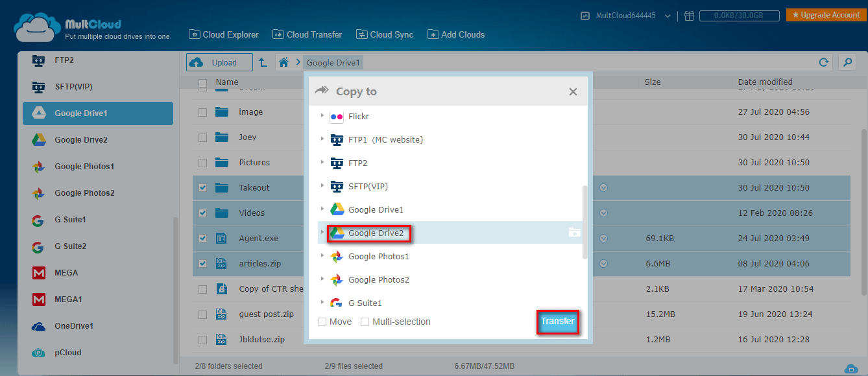Select G Suite2 in the sidebar
868x376 pixels.
[98, 246]
